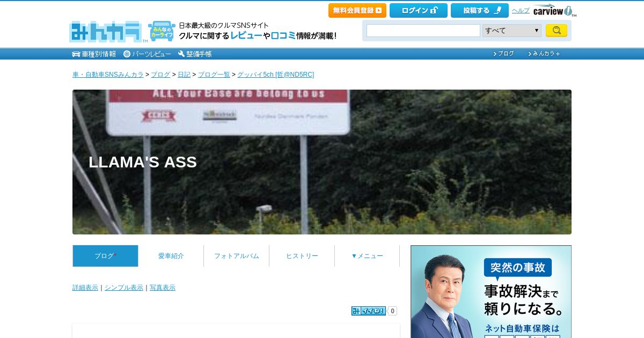Click the イイね! like button
The width and height of the screenshot is (644, 338).
click(369, 311)
